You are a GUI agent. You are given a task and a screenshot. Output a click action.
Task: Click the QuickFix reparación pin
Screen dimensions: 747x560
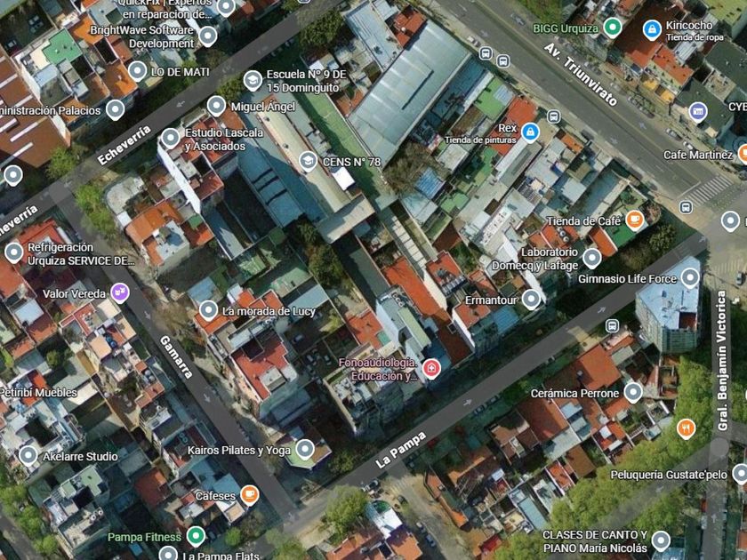point(226,7)
